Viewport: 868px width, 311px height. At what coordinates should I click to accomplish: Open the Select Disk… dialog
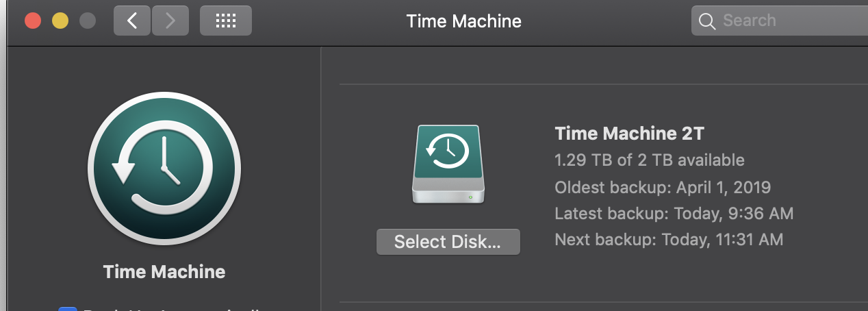click(448, 242)
